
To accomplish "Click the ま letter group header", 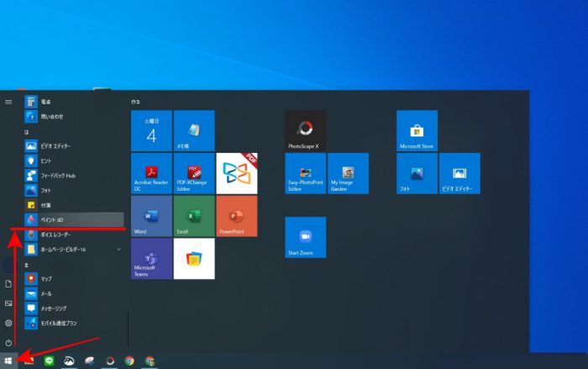I will (26, 265).
